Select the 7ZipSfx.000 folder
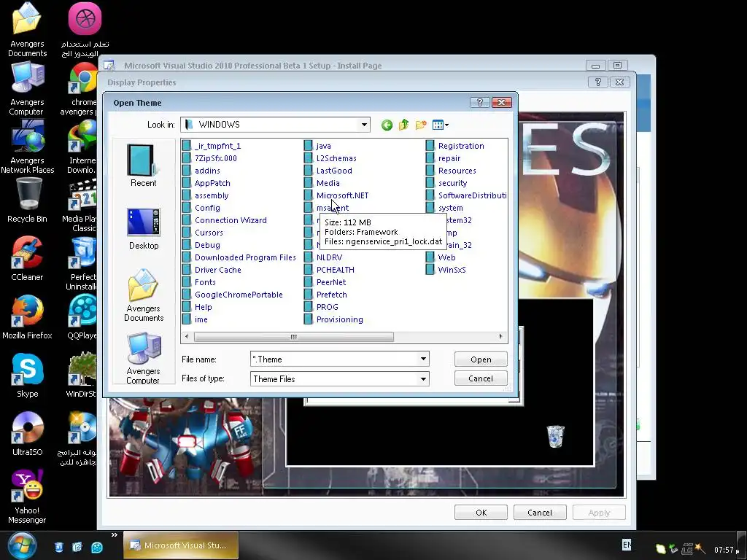This screenshot has height=560, width=747. tap(209, 158)
